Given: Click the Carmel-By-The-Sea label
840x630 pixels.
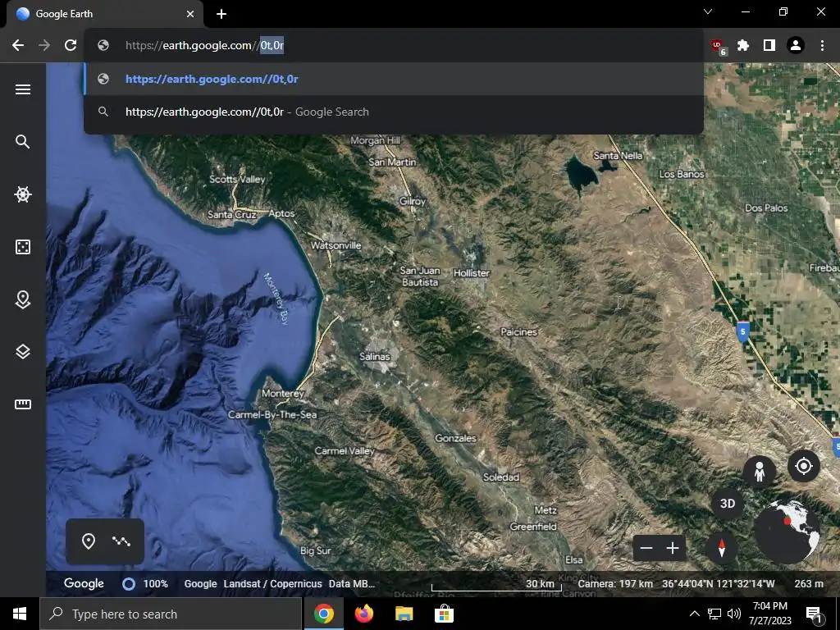Looking at the screenshot, I should [272, 414].
